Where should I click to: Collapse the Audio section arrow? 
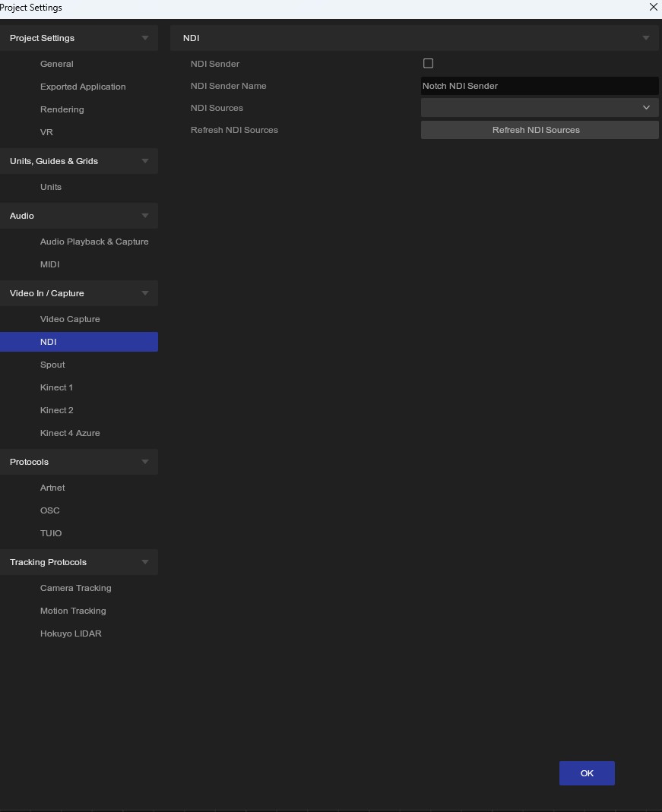point(144,216)
